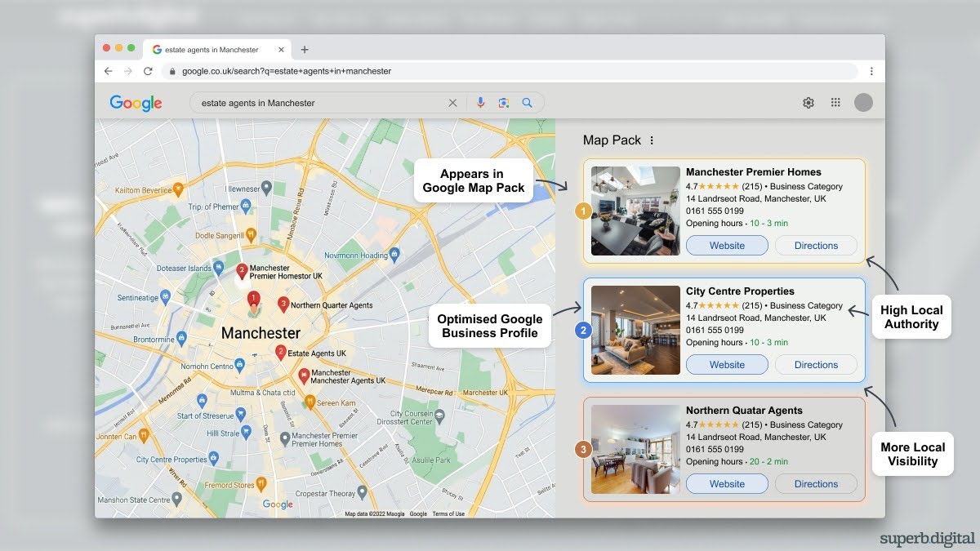The height and width of the screenshot is (551, 980).
Task: Click the City Centre Properties map pin
Action: tap(214, 459)
